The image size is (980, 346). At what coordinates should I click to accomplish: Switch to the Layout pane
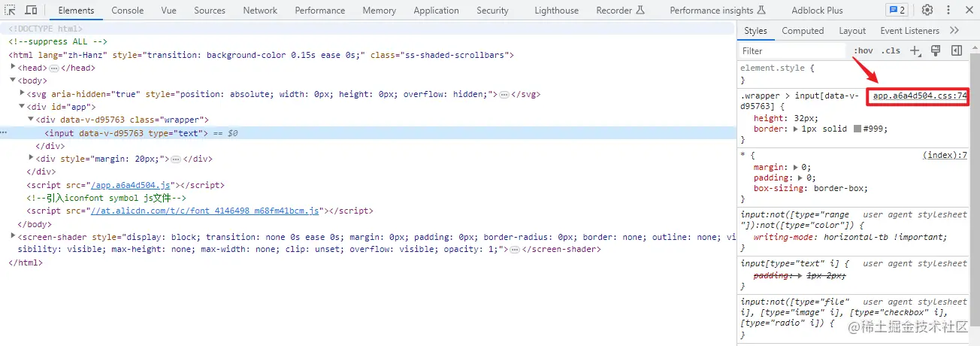click(852, 31)
